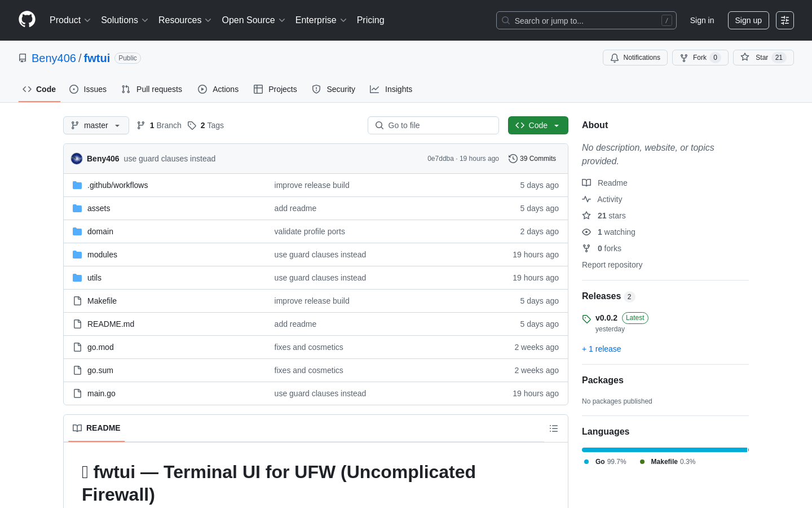Open commit hash 0e7ddba

(x=440, y=159)
